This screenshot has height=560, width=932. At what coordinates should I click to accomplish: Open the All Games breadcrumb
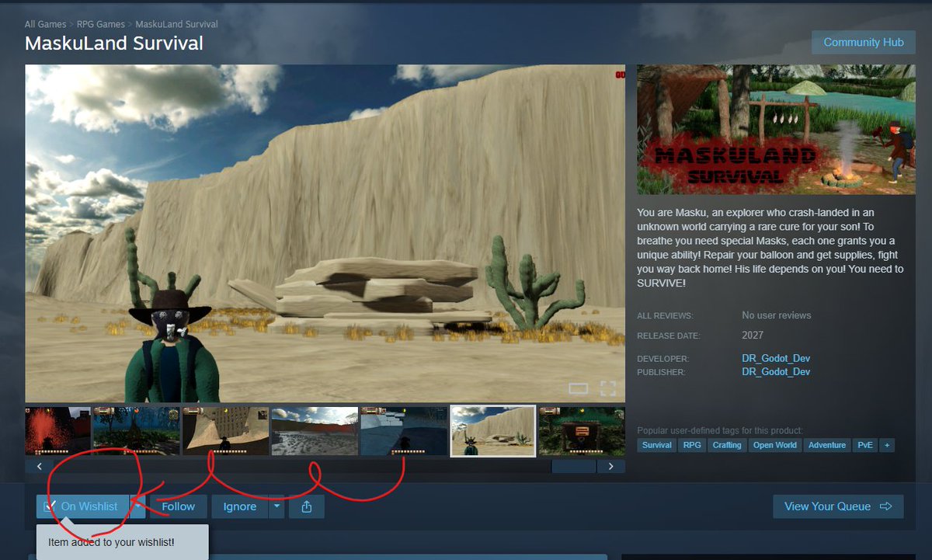44,24
